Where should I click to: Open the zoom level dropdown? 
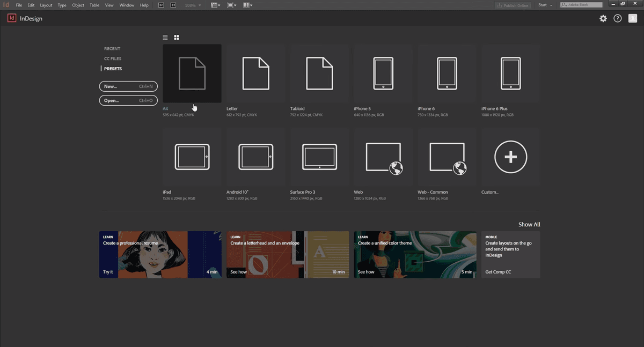(x=193, y=5)
